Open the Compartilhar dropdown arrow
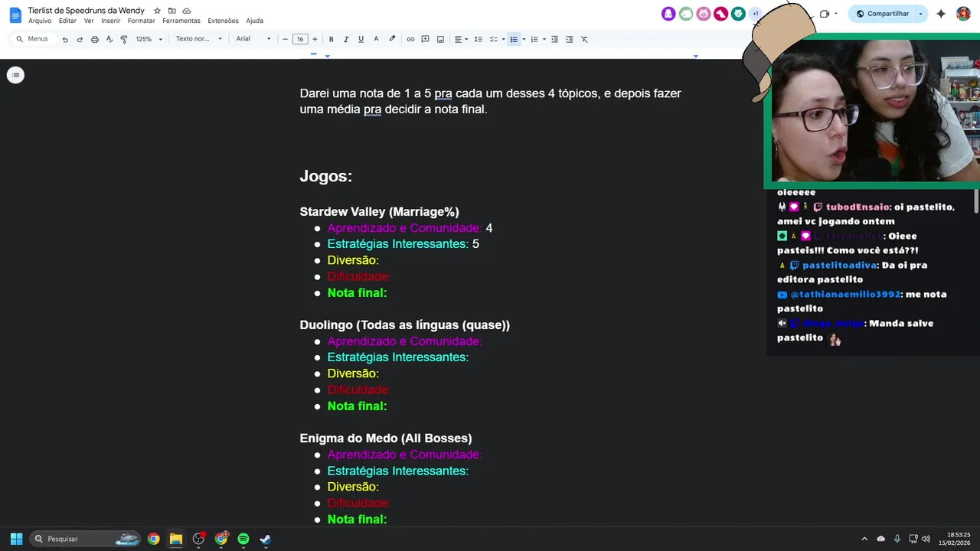This screenshot has width=980, height=551. 920,14
